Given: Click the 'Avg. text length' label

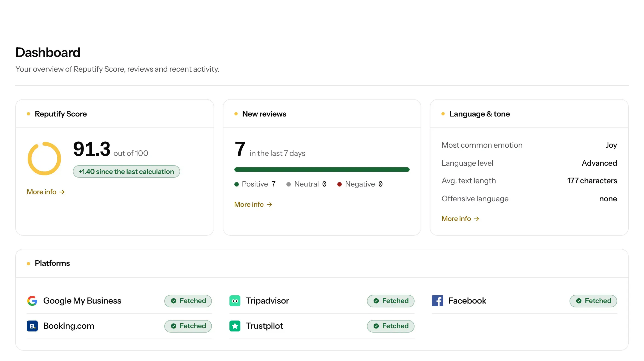Looking at the screenshot, I should click(469, 181).
